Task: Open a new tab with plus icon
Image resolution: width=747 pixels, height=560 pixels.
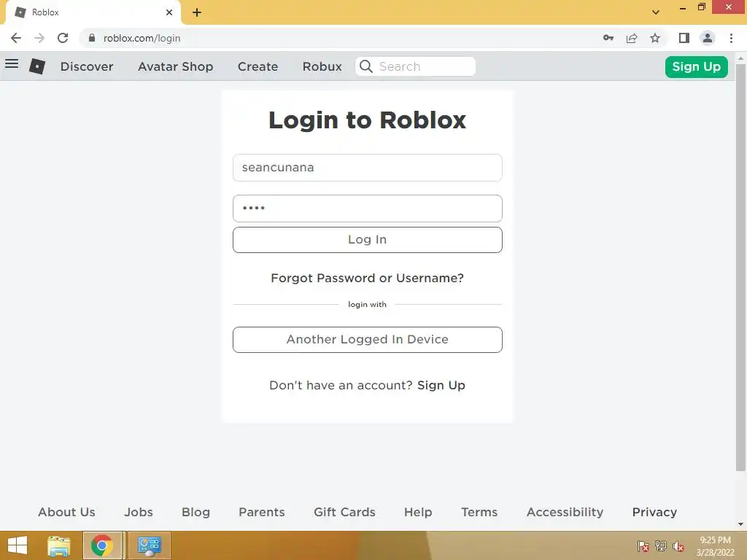Action: 197,12
